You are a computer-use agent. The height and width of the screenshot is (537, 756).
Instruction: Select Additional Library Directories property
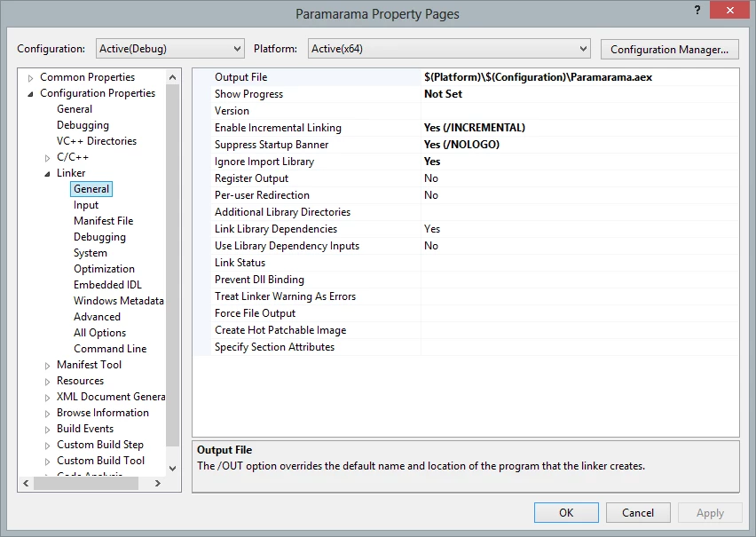(x=466, y=212)
